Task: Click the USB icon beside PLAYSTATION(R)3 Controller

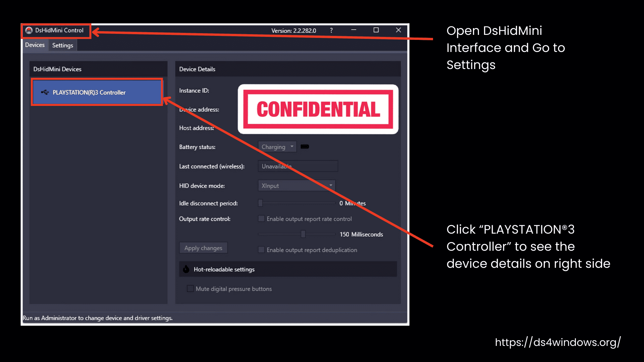Action: tap(45, 92)
